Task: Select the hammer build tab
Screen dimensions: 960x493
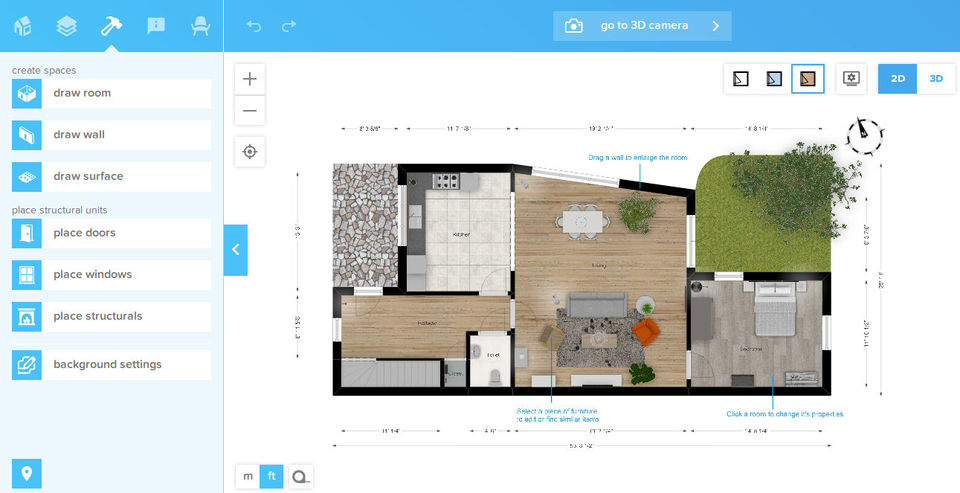Action: (111, 26)
